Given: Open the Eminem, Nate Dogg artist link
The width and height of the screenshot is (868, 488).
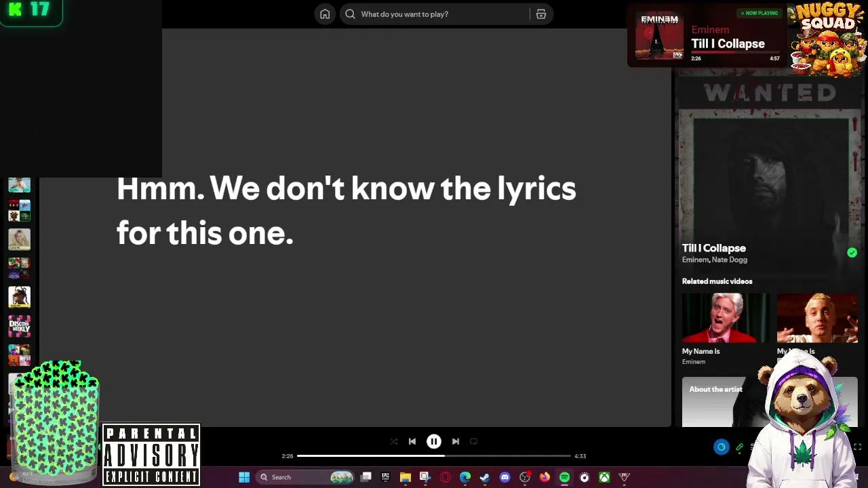Looking at the screenshot, I should click(715, 260).
